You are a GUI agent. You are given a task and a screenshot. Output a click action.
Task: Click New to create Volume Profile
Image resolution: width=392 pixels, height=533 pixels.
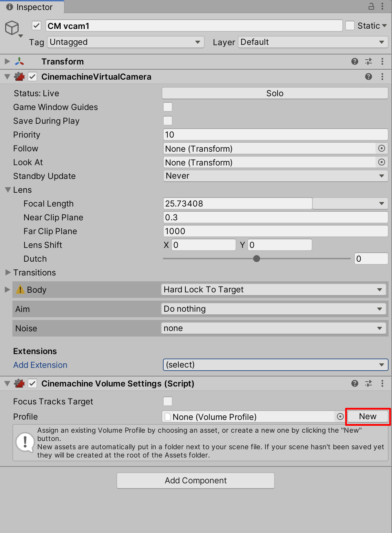[368, 416]
